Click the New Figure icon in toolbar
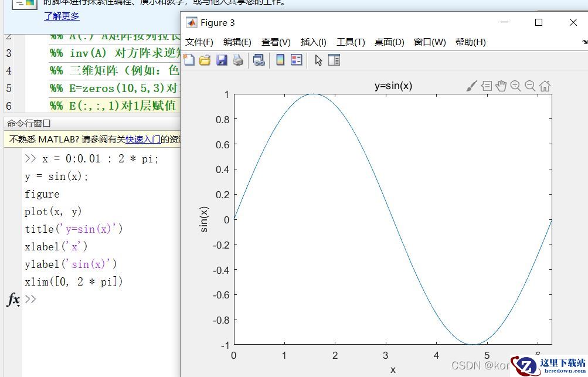 (x=189, y=60)
